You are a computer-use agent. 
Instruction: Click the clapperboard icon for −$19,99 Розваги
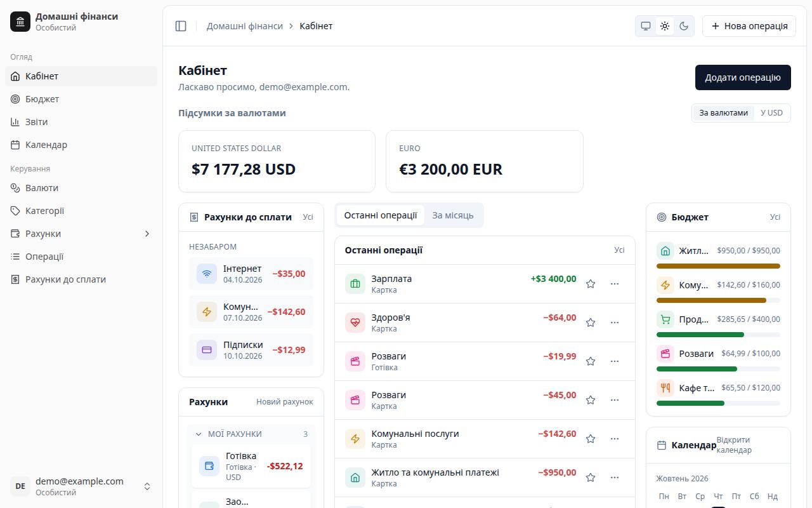click(x=355, y=361)
